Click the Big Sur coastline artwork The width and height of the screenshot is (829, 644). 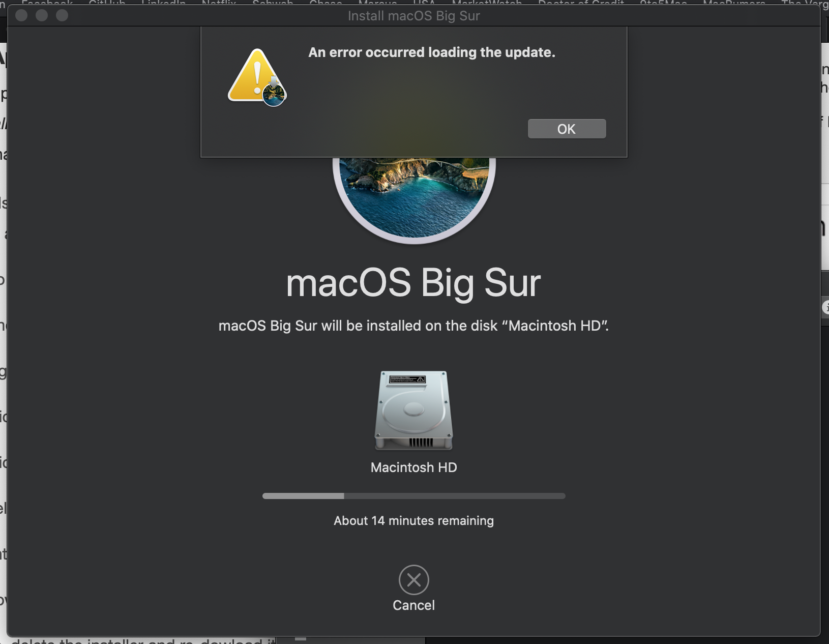(x=414, y=201)
